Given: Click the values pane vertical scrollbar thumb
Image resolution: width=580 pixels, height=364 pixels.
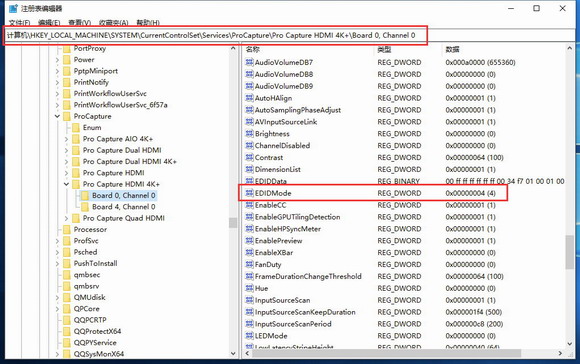Looking at the screenshot, I should (569, 252).
